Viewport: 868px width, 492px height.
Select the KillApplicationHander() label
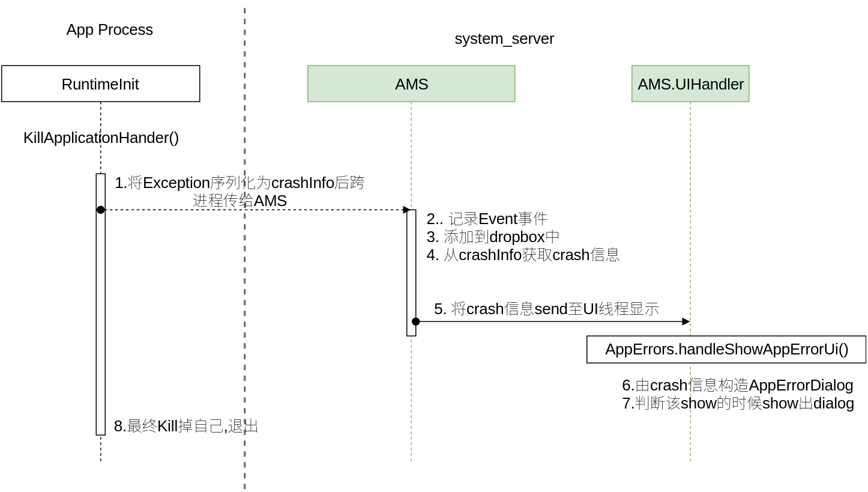(101, 138)
